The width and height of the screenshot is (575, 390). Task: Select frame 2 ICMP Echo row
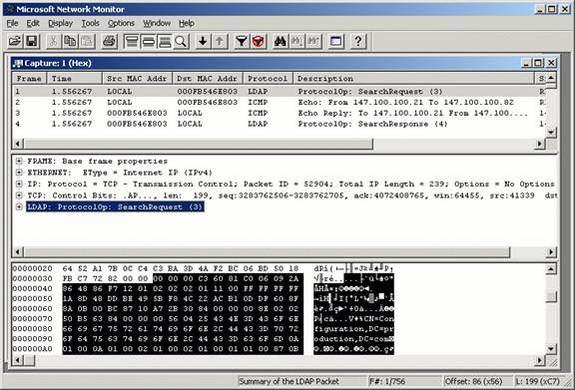coord(279,102)
